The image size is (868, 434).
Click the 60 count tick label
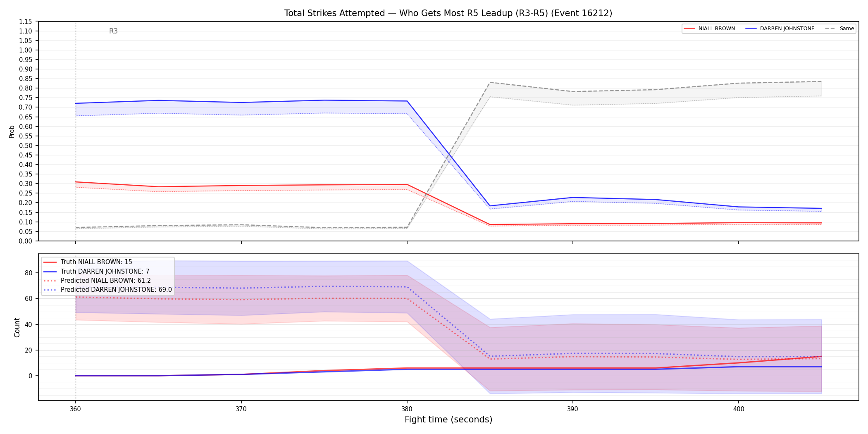pyautogui.click(x=29, y=298)
